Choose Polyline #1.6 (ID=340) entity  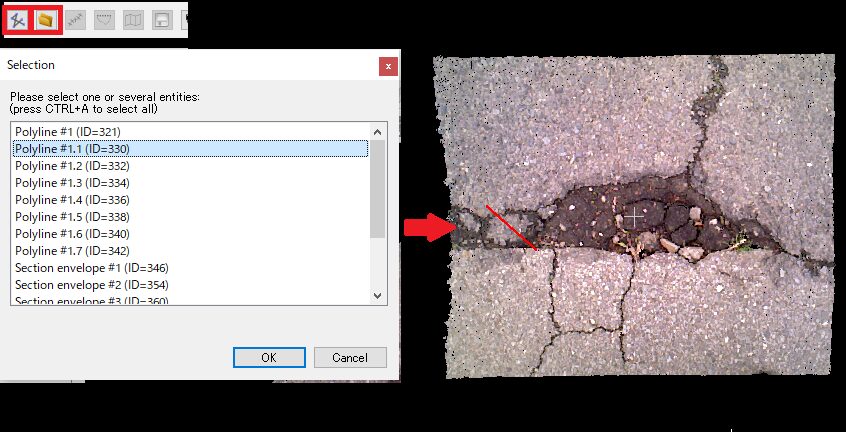(x=72, y=234)
